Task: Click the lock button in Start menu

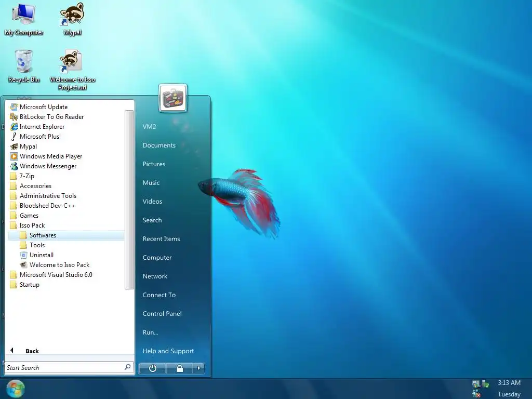Action: click(179, 368)
